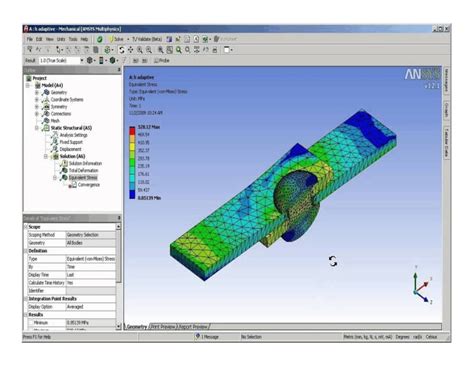Open the contours display dropdown icon
This screenshot has width=474, height=365.
[x=102, y=61]
